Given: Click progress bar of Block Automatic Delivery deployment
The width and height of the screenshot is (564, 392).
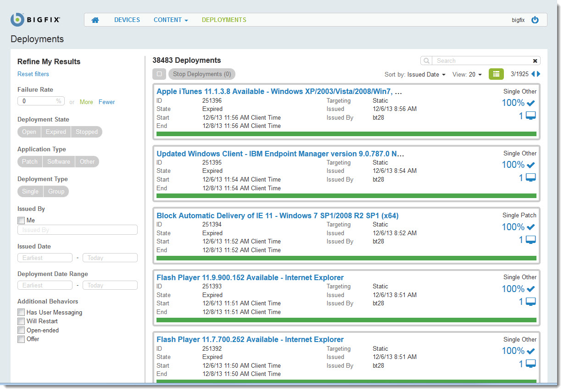Looking at the screenshot, I should [346, 258].
